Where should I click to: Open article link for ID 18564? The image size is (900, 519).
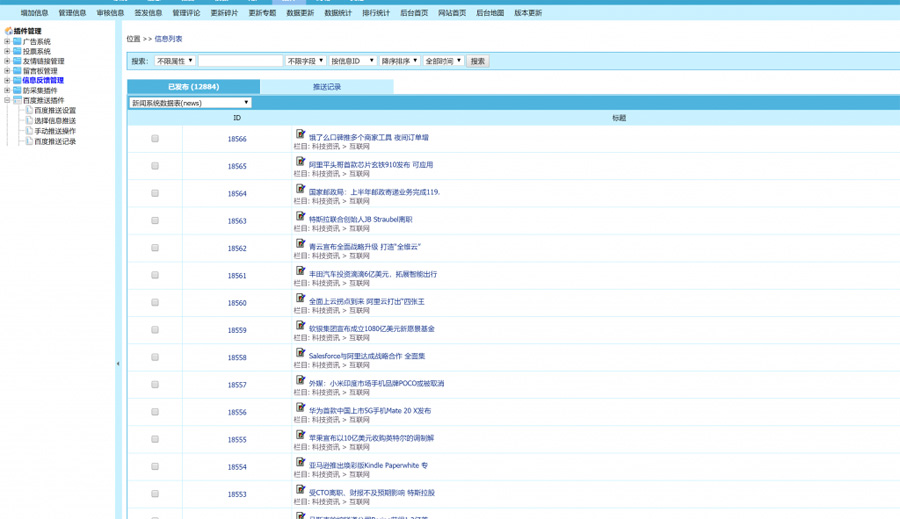coord(373,192)
